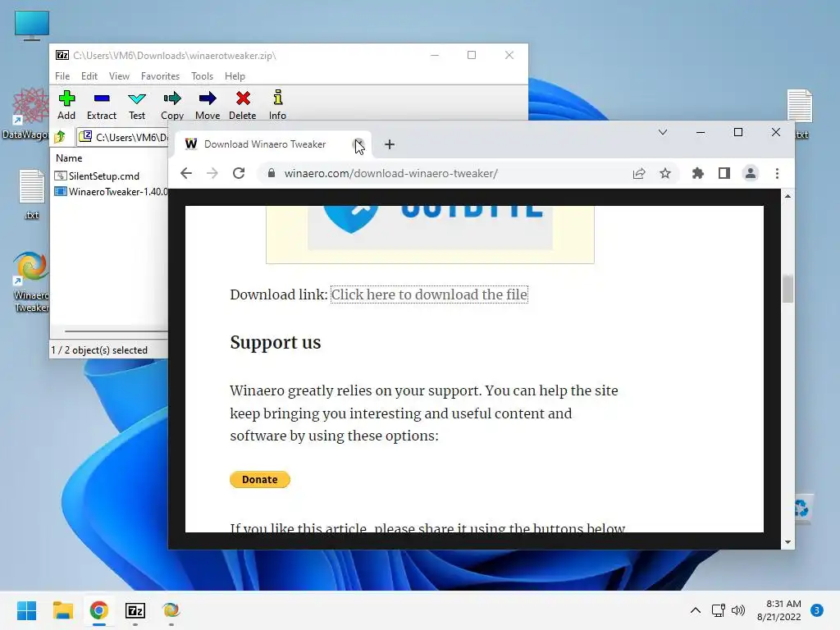Image resolution: width=840 pixels, height=630 pixels.
Task: Select the Winaero Tweaker desktop shortcut
Action: point(31,282)
